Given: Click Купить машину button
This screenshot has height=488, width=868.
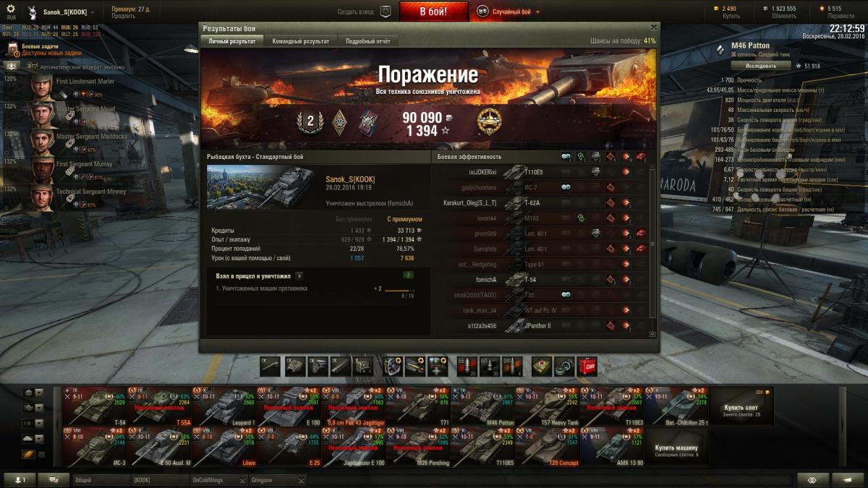Looking at the screenshot, I should [x=676, y=447].
